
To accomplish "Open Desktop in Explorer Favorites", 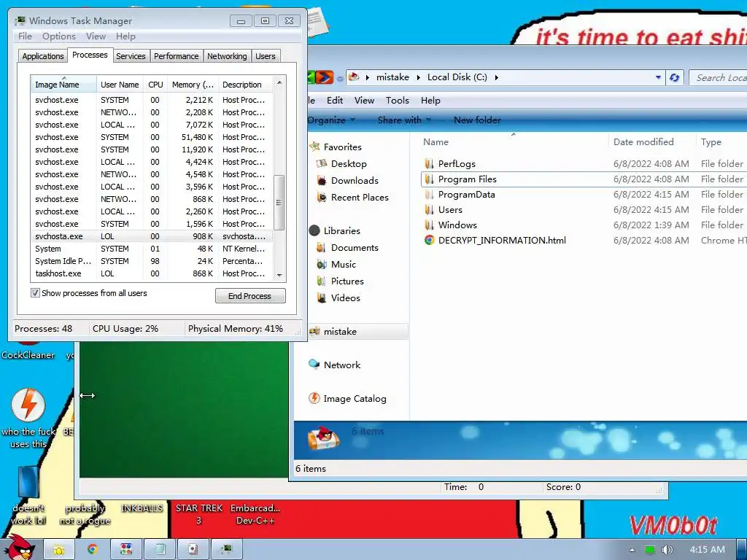I will pos(349,164).
